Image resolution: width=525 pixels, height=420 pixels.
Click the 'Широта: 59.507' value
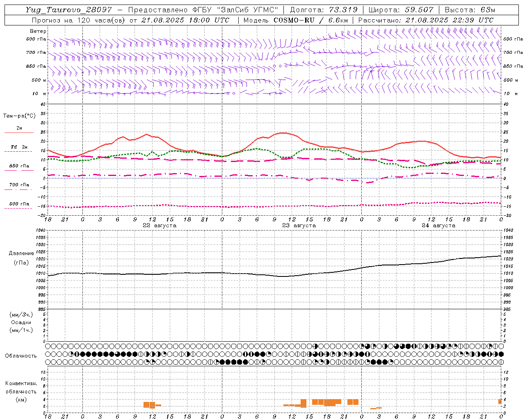click(401, 10)
